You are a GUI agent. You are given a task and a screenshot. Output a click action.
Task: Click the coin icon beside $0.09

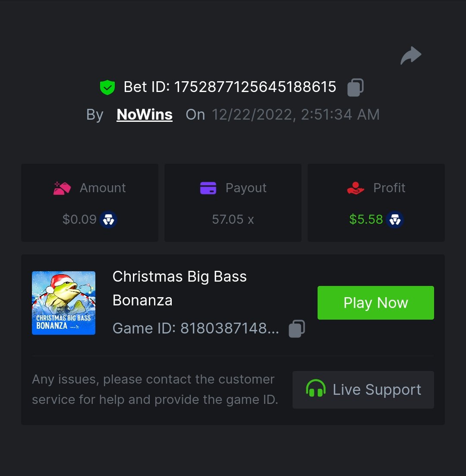click(108, 219)
